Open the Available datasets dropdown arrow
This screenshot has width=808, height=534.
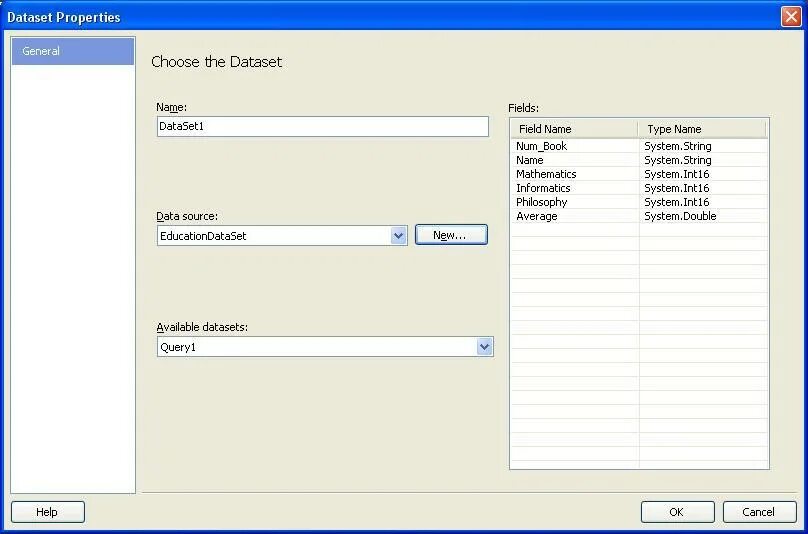pos(484,347)
